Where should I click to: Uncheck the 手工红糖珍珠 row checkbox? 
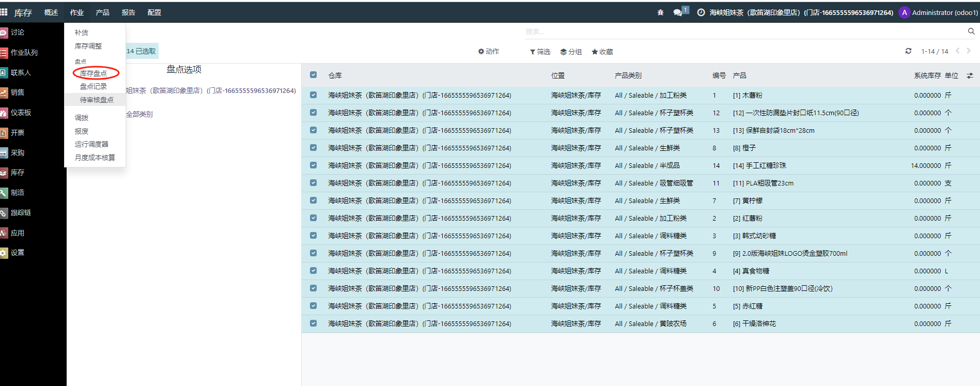pyautogui.click(x=313, y=165)
